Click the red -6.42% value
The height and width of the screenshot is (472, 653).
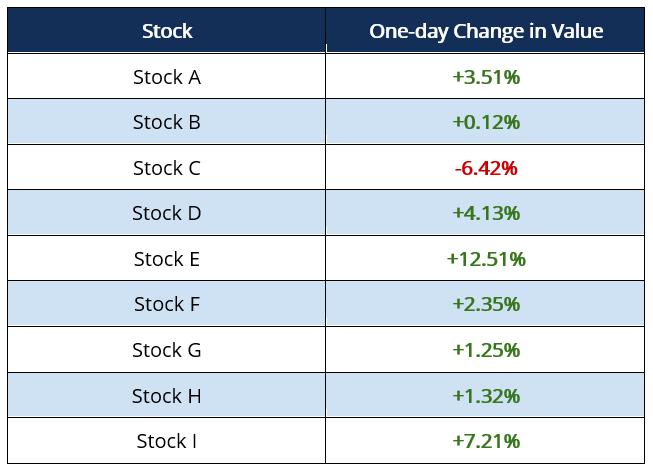(x=486, y=168)
